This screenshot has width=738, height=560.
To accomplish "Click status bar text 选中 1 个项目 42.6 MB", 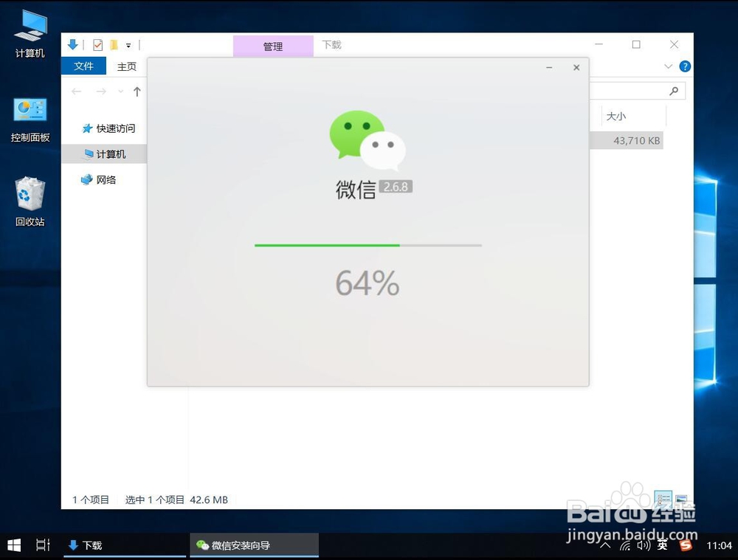I will (x=176, y=499).
